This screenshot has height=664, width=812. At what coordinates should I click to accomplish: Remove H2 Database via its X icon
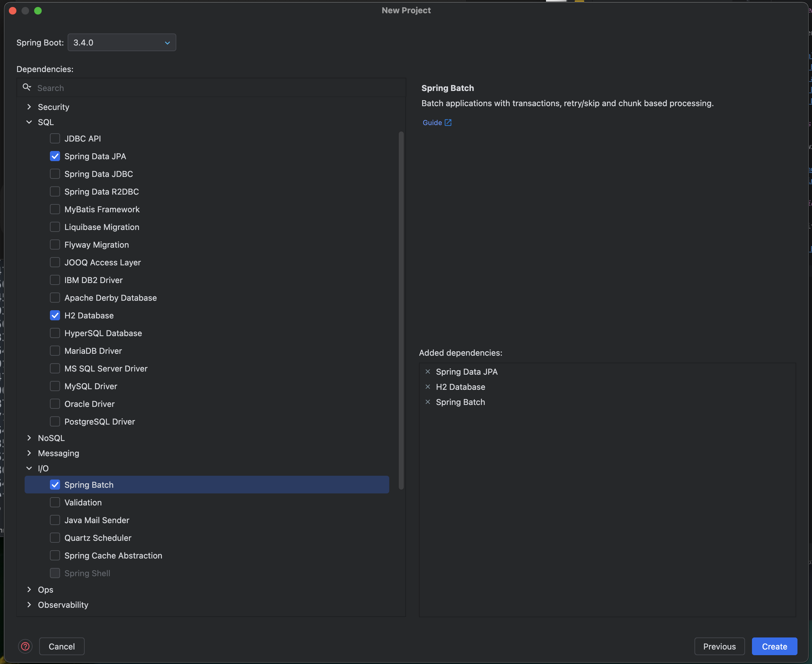pyautogui.click(x=427, y=387)
